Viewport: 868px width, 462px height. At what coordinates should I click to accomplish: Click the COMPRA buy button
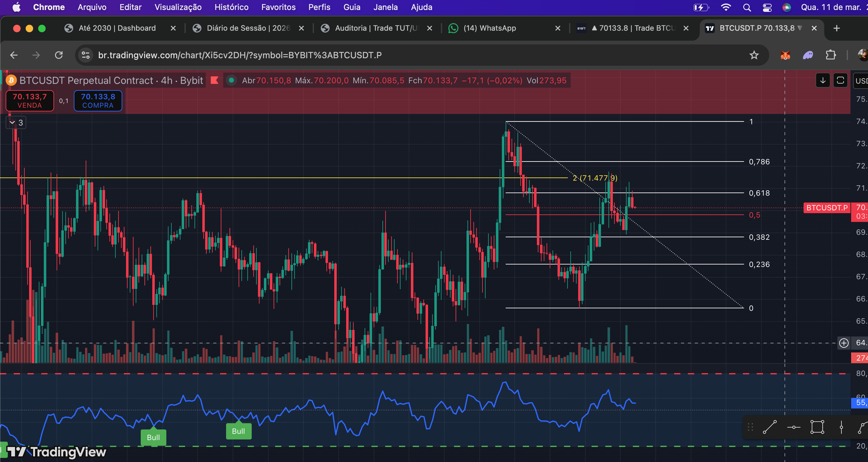click(x=98, y=100)
